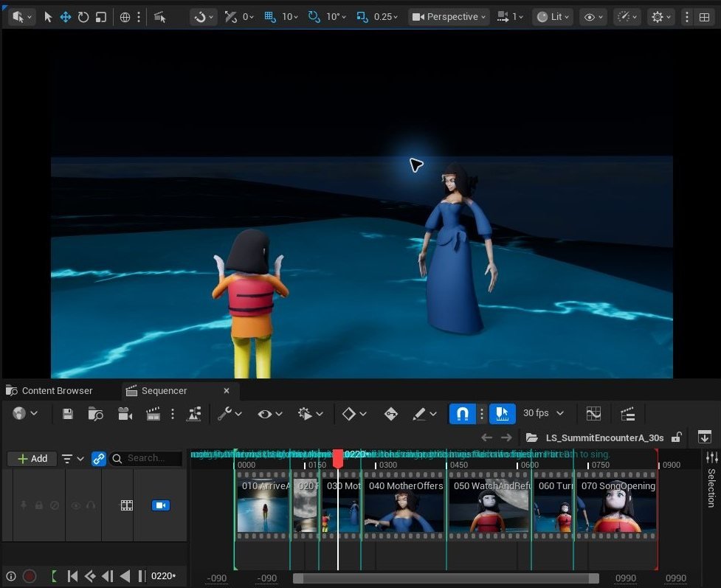Click the Add track button

[32, 458]
